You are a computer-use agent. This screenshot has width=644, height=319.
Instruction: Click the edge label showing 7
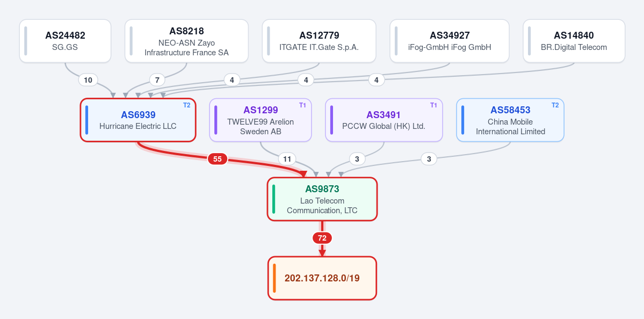pos(157,80)
